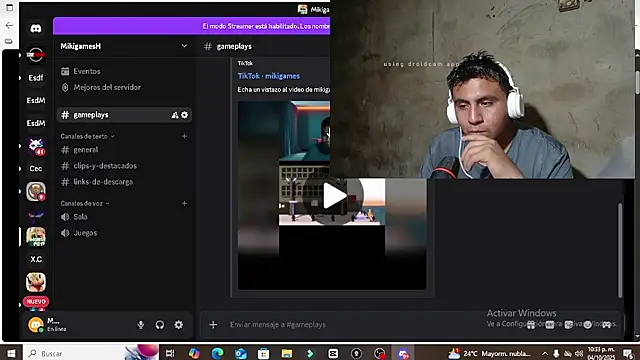The width and height of the screenshot is (640, 360).
Task: Open the taskbar clock showing 10:33 p. m.
Action: (601, 353)
